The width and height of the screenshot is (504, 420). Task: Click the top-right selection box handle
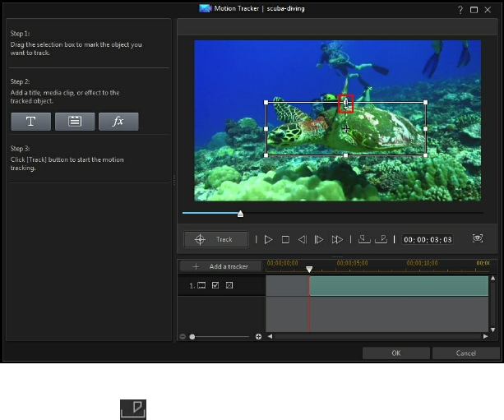pyautogui.click(x=426, y=103)
